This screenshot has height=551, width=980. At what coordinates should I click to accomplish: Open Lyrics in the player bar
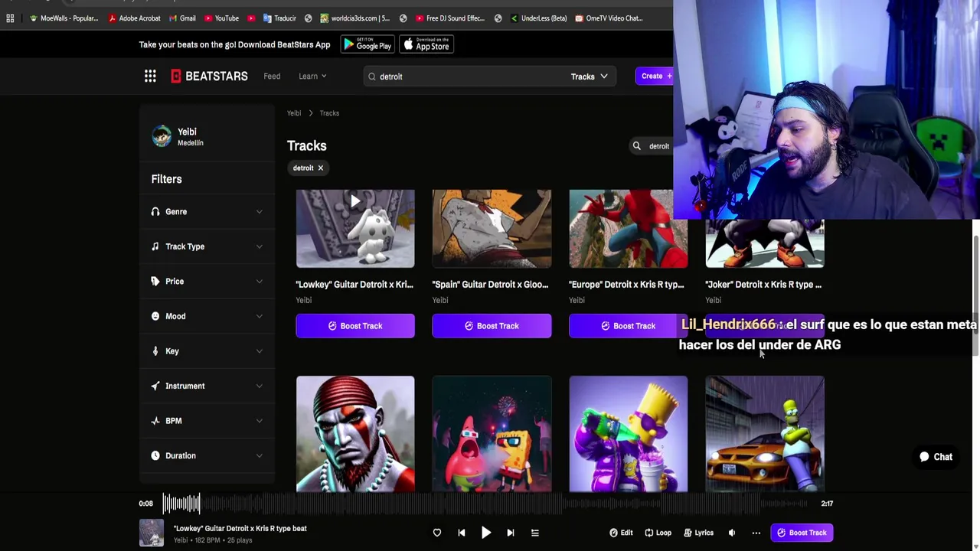click(x=698, y=533)
